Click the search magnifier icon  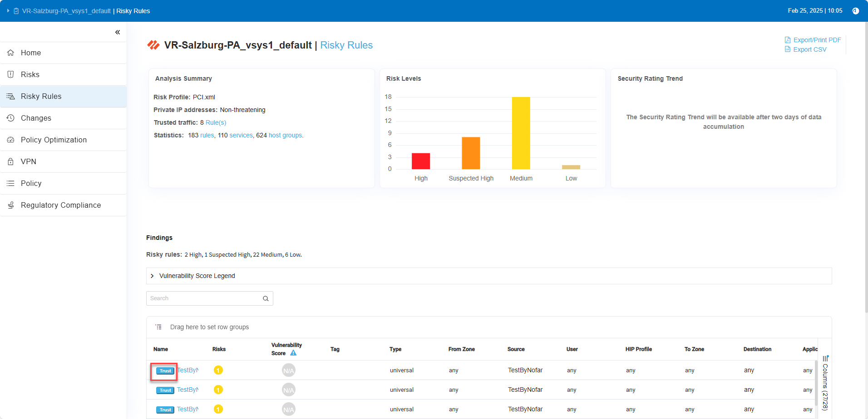pyautogui.click(x=266, y=298)
